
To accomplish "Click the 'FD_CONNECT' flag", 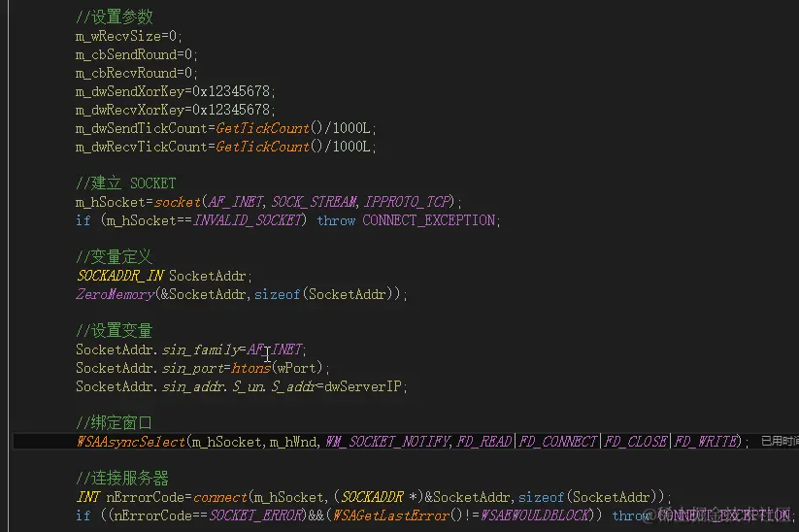I will tap(558, 442).
